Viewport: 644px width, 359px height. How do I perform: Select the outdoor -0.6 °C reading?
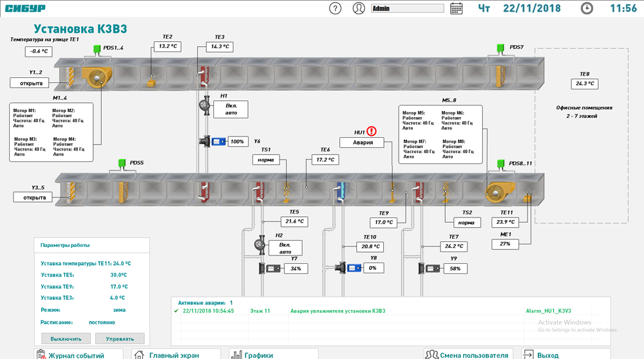39,51
